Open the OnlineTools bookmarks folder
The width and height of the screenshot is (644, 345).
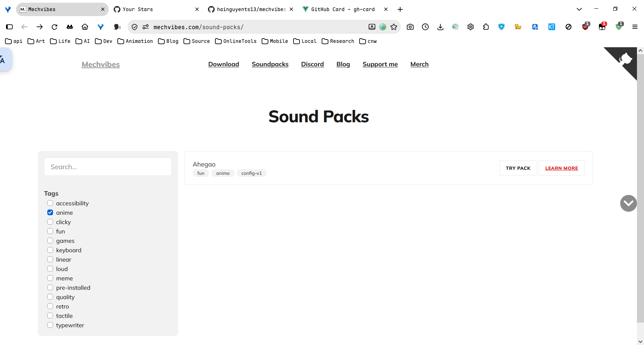click(x=236, y=41)
